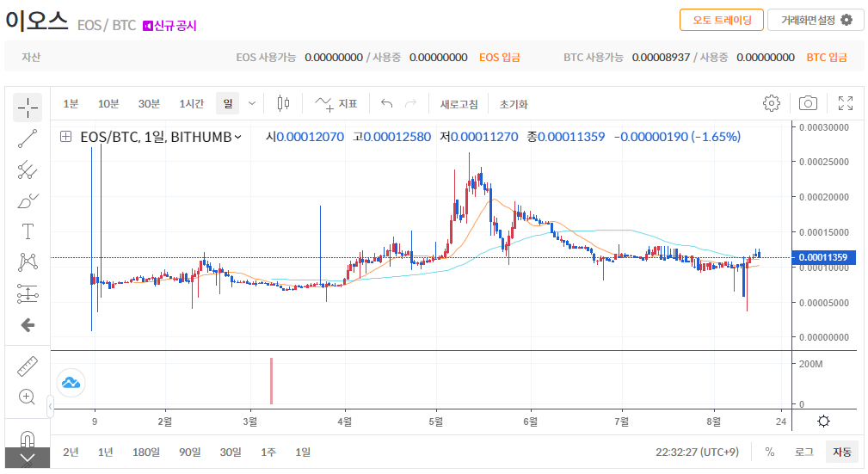Viewport: 868px width, 474px height.
Task: Click the 오토 트레이딩 button
Action: (x=721, y=20)
